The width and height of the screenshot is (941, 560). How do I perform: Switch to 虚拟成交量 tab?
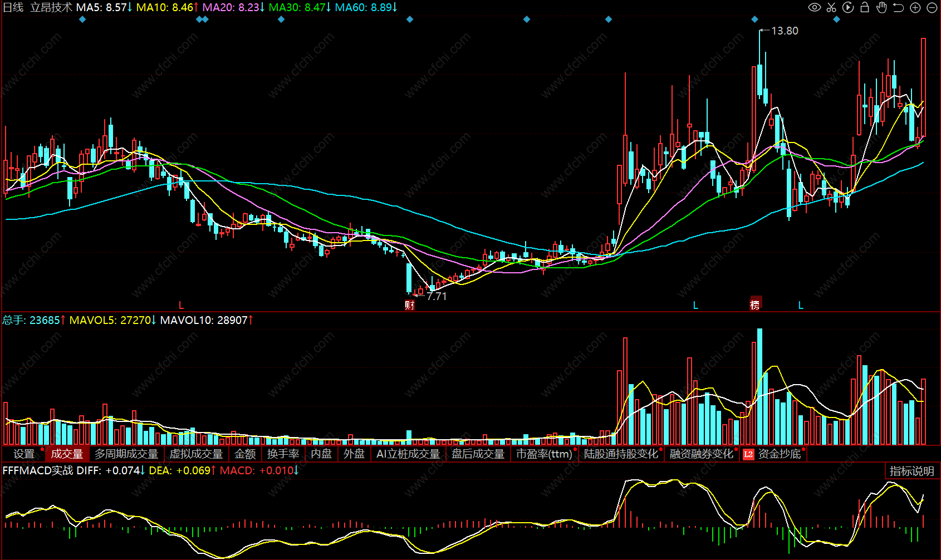[196, 454]
